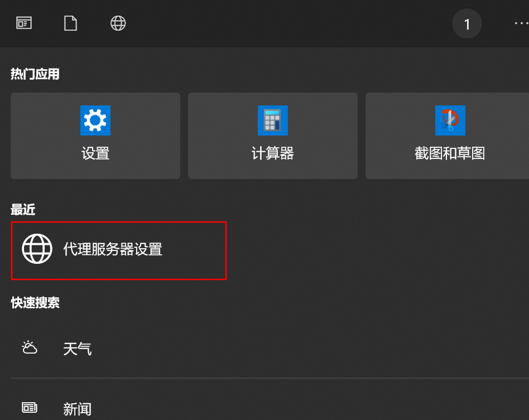Click the Snip & Sketch scissors icon
Image resolution: width=529 pixels, height=420 pixels.
coord(450,120)
